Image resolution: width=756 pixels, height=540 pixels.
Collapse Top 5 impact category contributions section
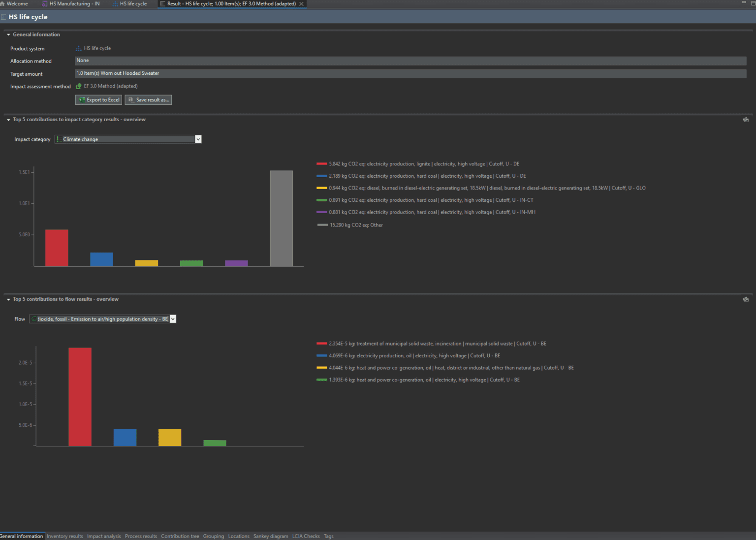[x=8, y=120]
